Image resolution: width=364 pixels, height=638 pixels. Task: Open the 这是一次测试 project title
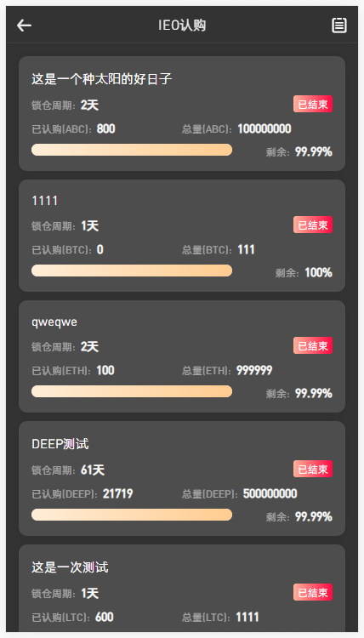[x=70, y=567]
